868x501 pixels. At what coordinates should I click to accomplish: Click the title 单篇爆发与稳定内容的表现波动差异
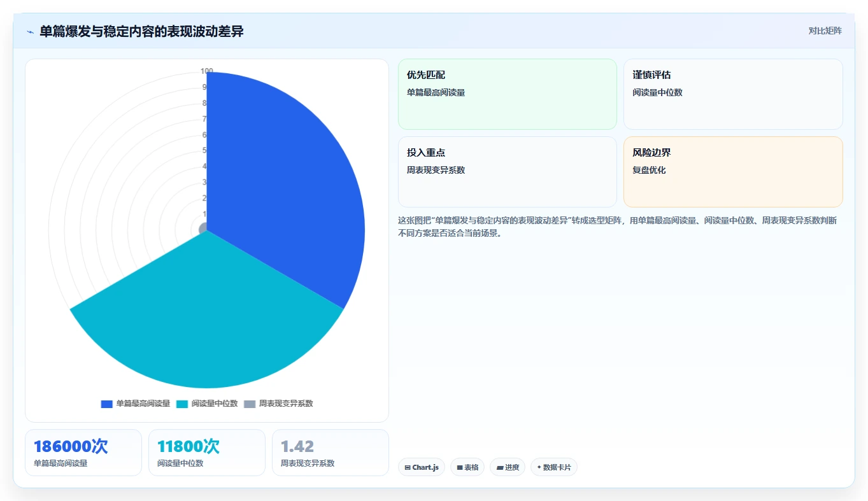coord(141,31)
